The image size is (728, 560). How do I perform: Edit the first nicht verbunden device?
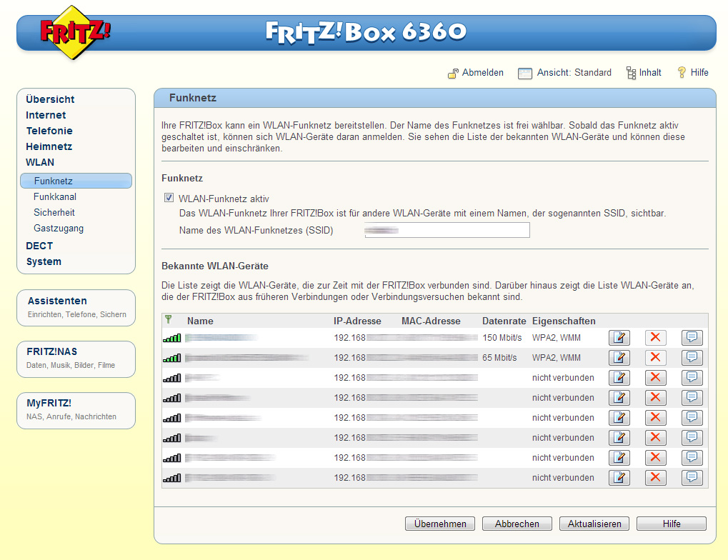coord(619,378)
